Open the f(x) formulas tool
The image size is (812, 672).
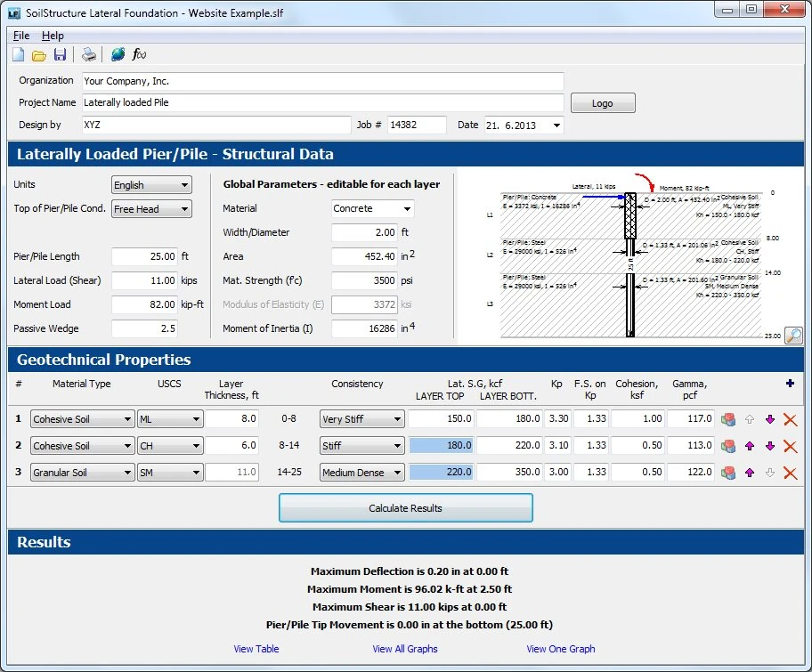tap(139, 55)
